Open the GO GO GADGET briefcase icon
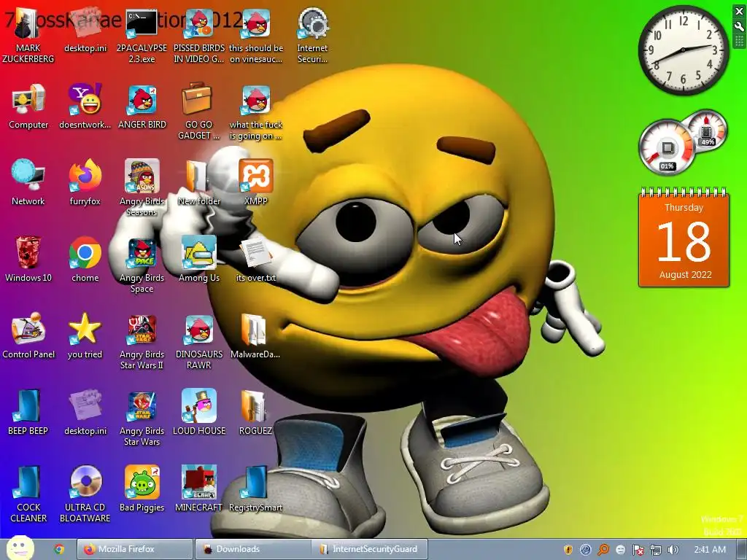 [198, 112]
